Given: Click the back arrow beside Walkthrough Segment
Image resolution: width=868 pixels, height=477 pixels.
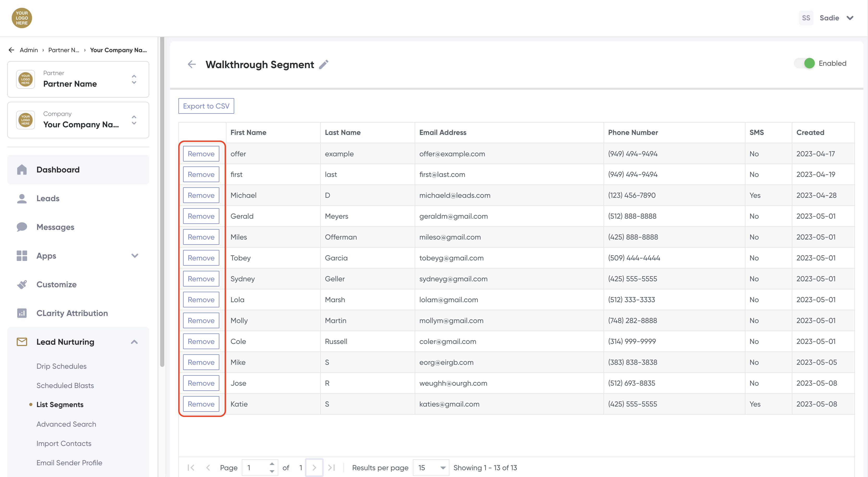Looking at the screenshot, I should pos(192,64).
